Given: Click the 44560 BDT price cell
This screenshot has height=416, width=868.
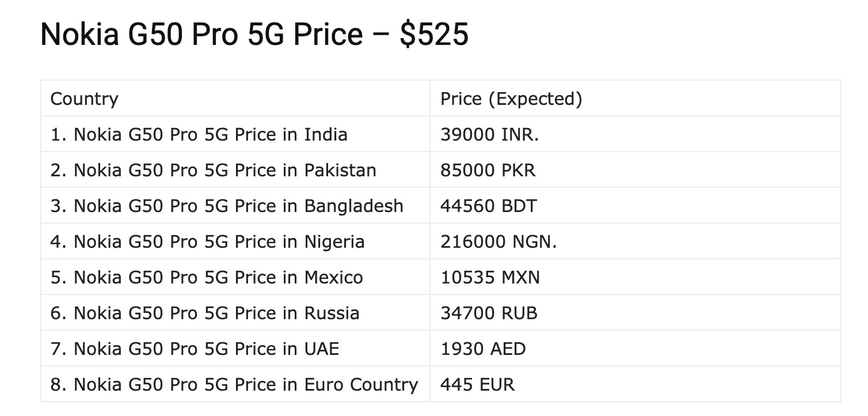Looking at the screenshot, I should point(488,206).
